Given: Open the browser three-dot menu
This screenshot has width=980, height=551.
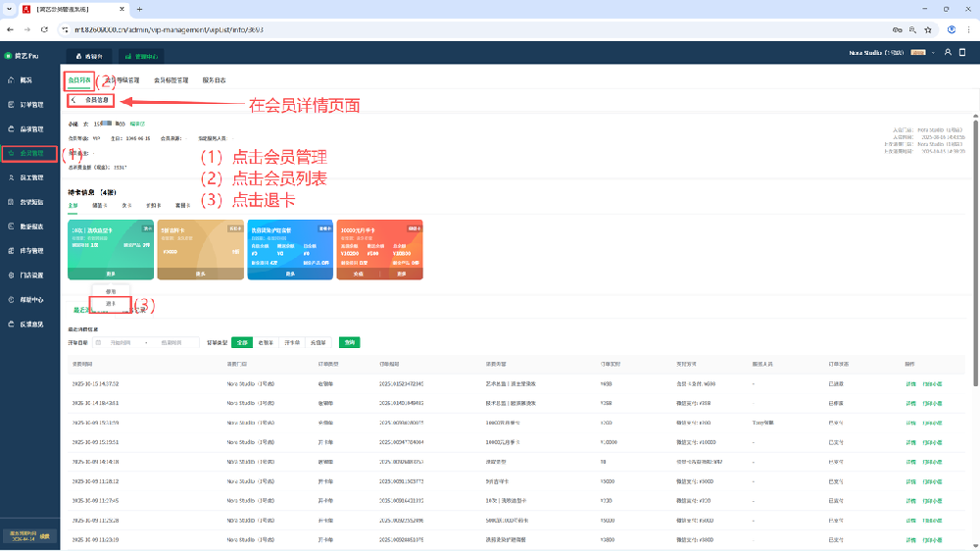Looking at the screenshot, I should click(x=969, y=29).
